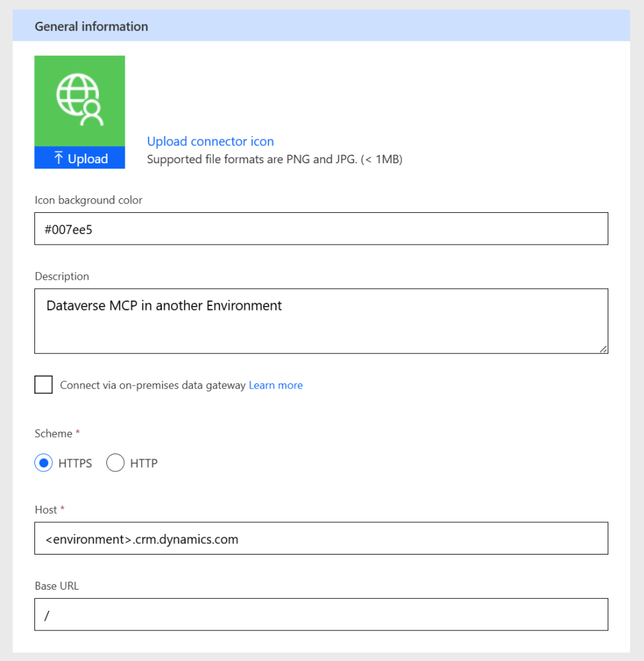Enable the on-premises data gateway checkbox

click(44, 385)
